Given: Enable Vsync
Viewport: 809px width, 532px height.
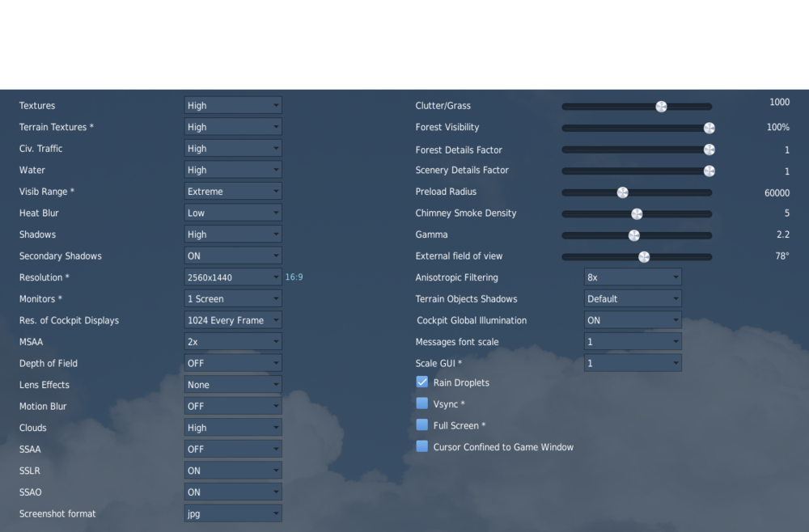Looking at the screenshot, I should (421, 403).
